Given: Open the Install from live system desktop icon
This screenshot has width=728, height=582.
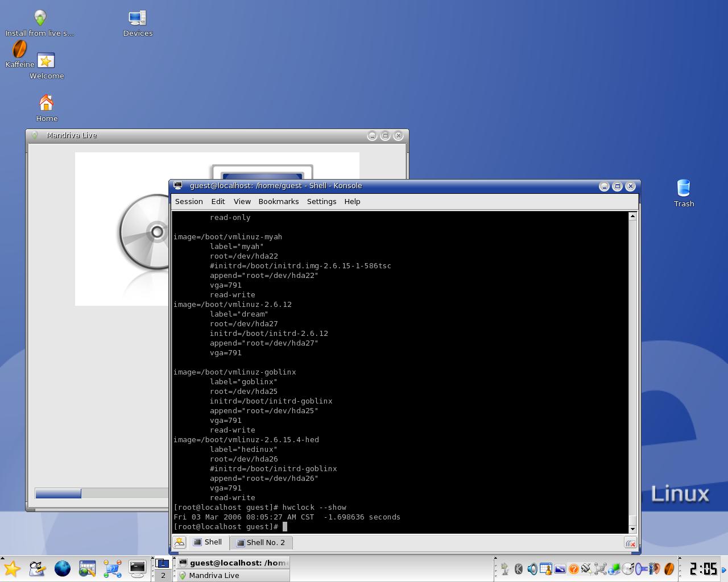Looking at the screenshot, I should [x=40, y=23].
